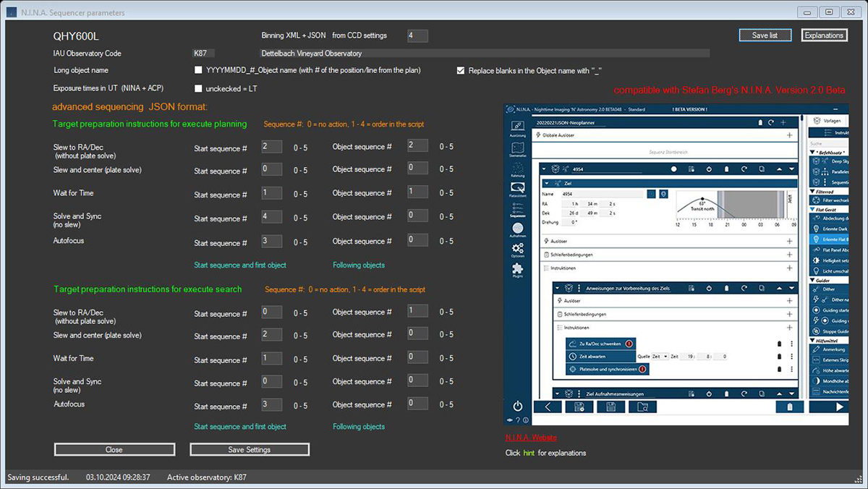868x489 pixels.
Task: Click search Wait for Time Start sequence field
Action: click(272, 359)
